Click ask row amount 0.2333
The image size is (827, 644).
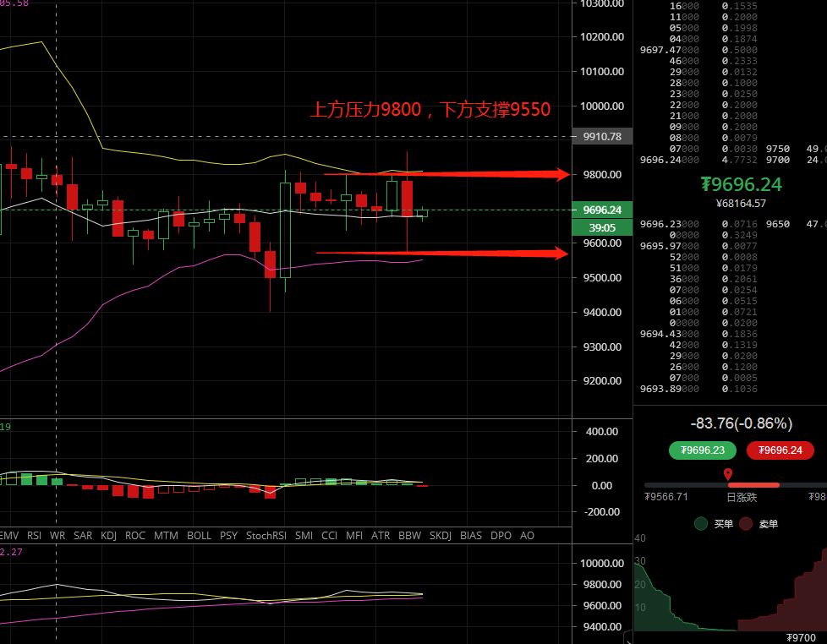tap(739, 61)
